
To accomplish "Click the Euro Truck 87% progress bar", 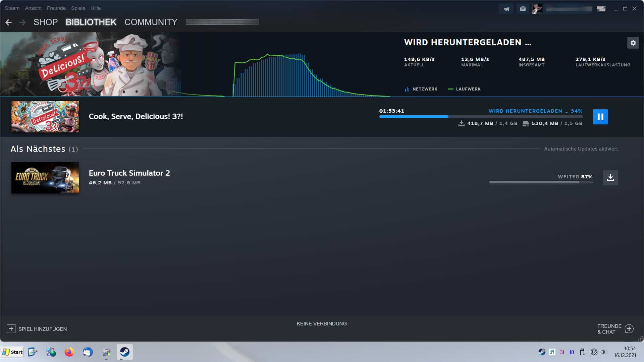I will click(541, 182).
